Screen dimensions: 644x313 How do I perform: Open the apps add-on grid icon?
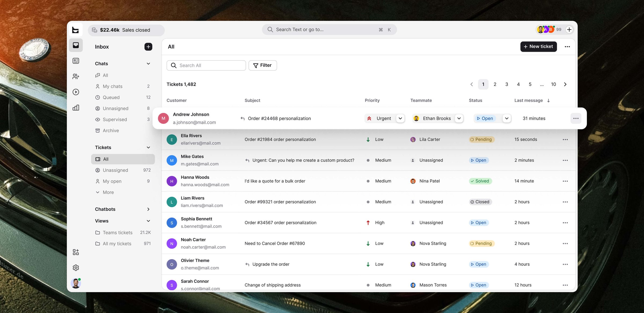76,252
